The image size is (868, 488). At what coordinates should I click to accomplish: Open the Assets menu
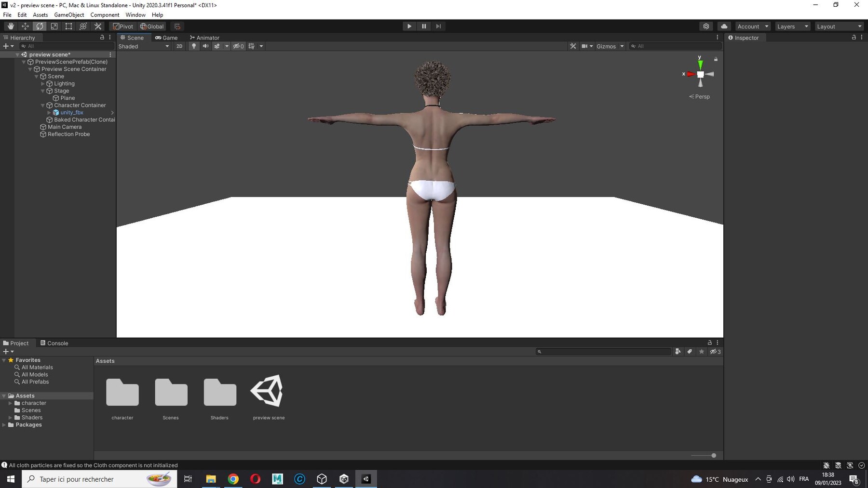tap(40, 15)
